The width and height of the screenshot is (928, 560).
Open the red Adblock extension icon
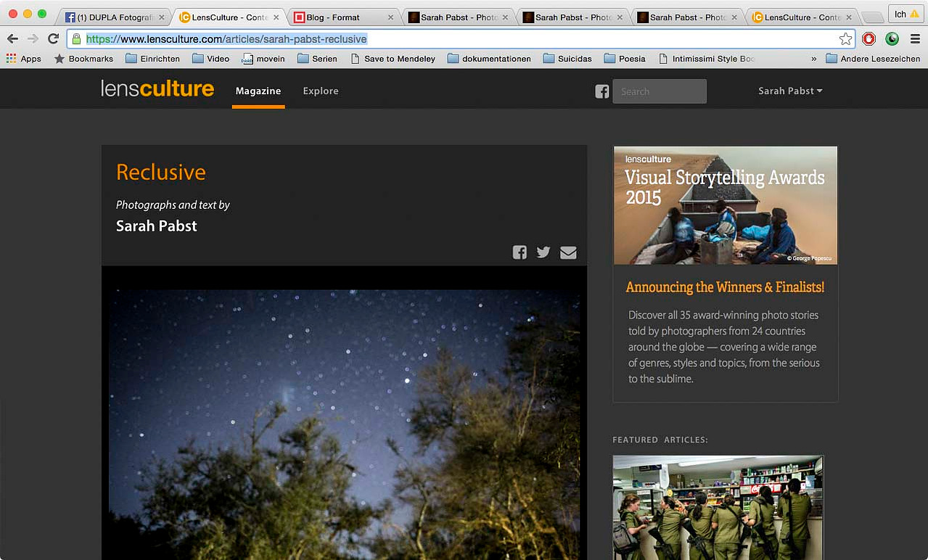coord(869,39)
